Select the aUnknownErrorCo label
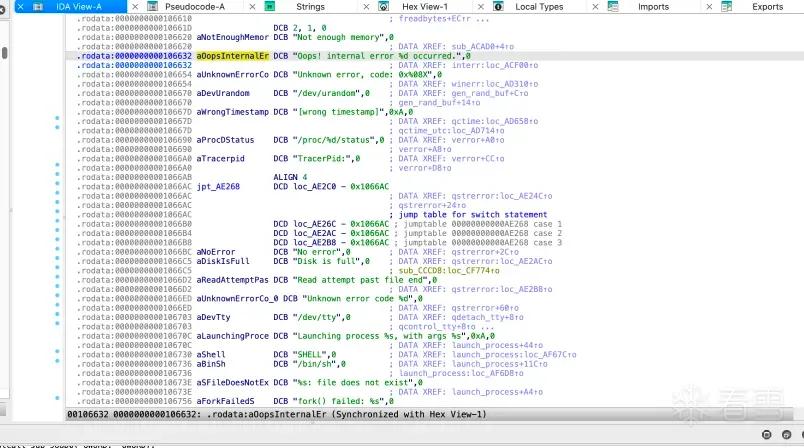 tap(232, 75)
